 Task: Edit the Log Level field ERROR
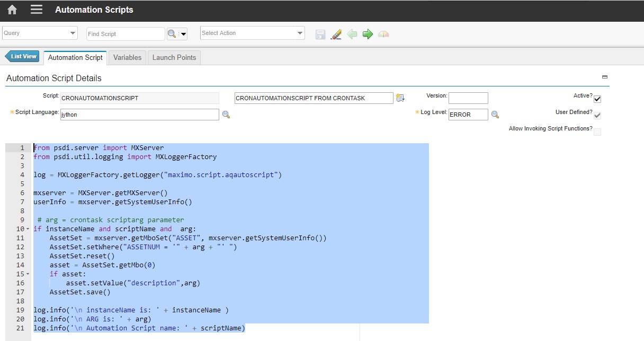click(468, 115)
